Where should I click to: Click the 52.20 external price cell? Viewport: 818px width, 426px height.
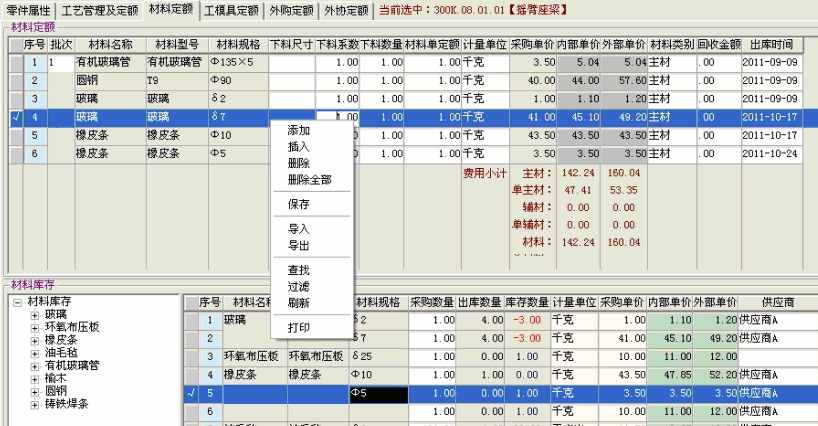(715, 375)
